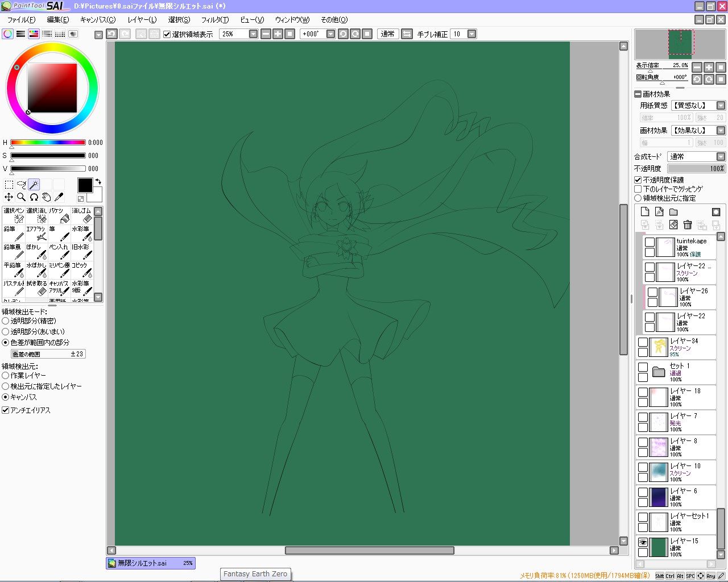Click the undo arrow in toolbar
Viewport: 728px width, 582px height.
(112, 34)
